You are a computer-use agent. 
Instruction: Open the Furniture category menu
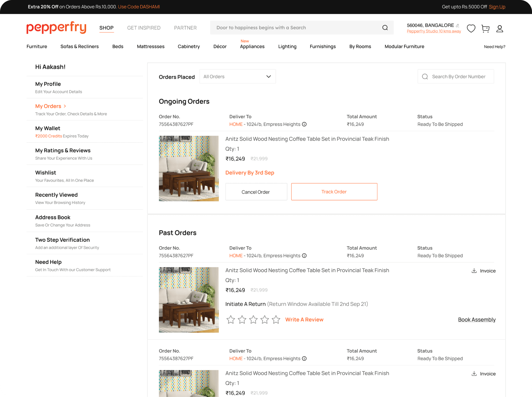coord(37,46)
